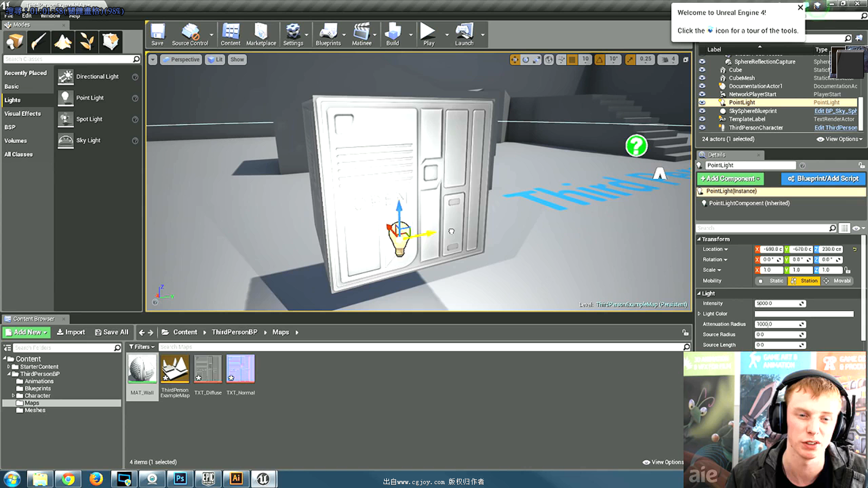Open the Lit view mode dropdown

click(x=215, y=60)
